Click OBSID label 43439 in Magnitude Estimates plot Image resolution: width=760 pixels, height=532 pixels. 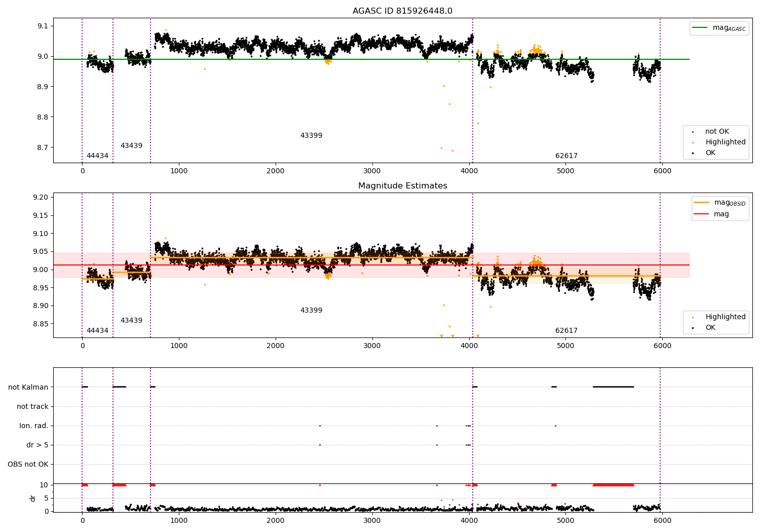[131, 321]
